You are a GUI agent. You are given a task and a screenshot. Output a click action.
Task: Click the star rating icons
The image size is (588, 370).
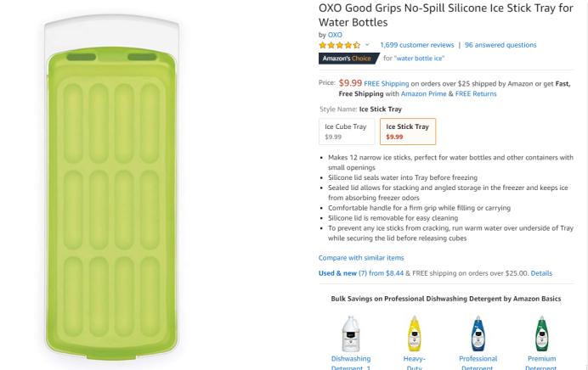[x=340, y=44]
